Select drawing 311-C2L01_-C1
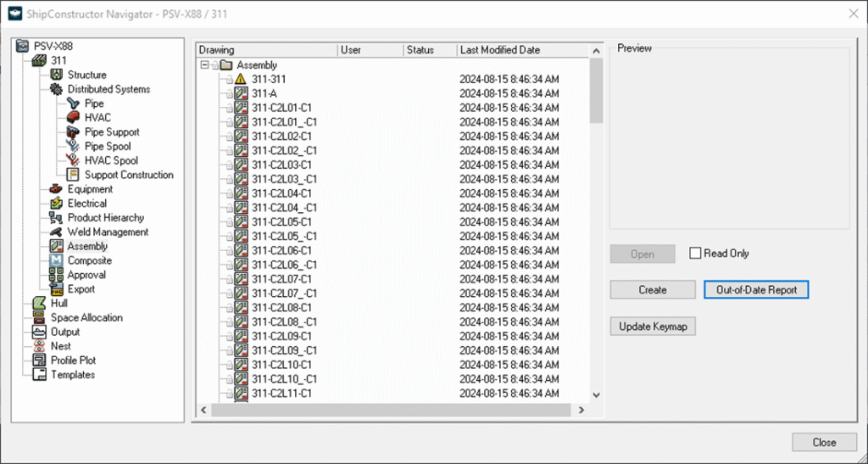Screen dimensions: 868x464 tap(285, 122)
